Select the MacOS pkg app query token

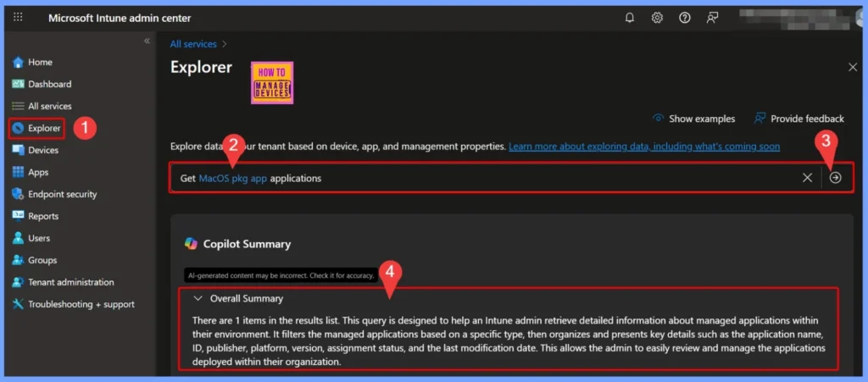click(233, 179)
